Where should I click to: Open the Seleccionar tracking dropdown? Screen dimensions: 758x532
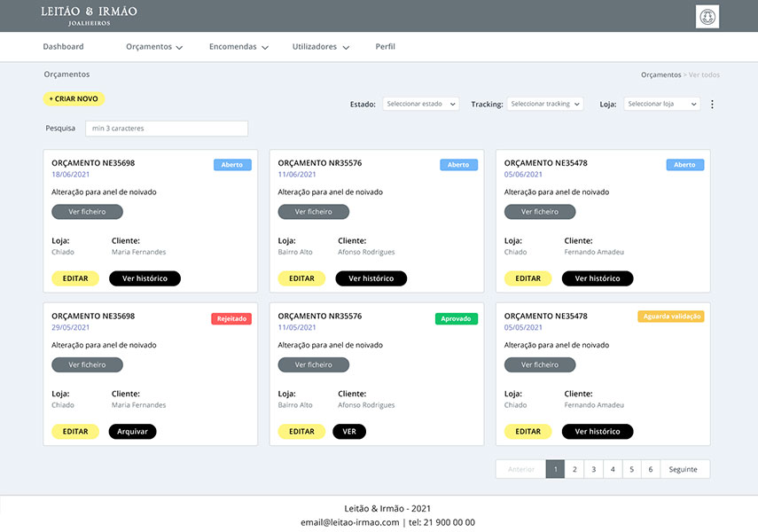(543, 103)
